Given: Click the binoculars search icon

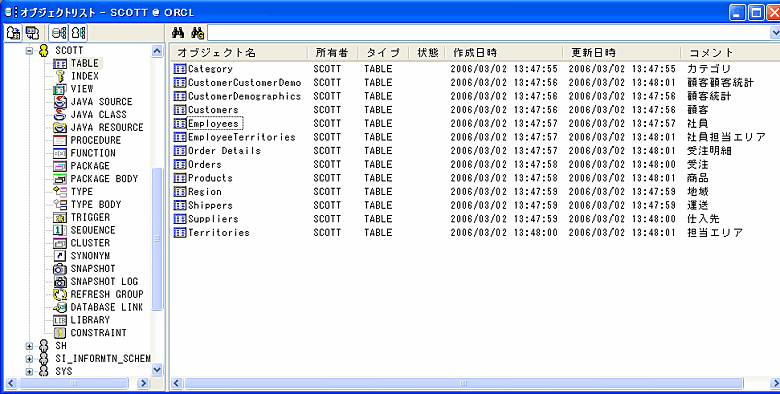Looking at the screenshot, I should [178, 33].
